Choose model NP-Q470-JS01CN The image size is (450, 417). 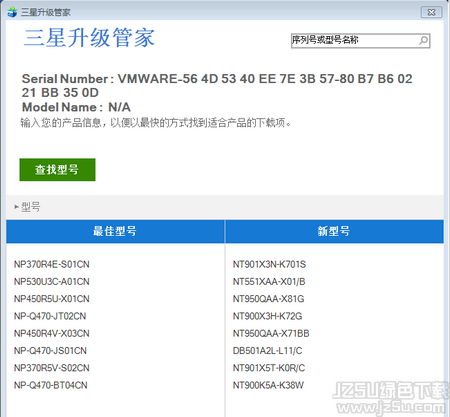tap(50, 351)
